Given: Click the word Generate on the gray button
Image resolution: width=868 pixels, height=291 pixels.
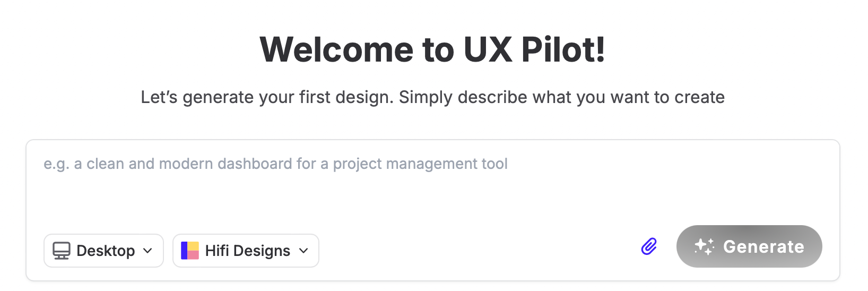Looking at the screenshot, I should tap(763, 246).
